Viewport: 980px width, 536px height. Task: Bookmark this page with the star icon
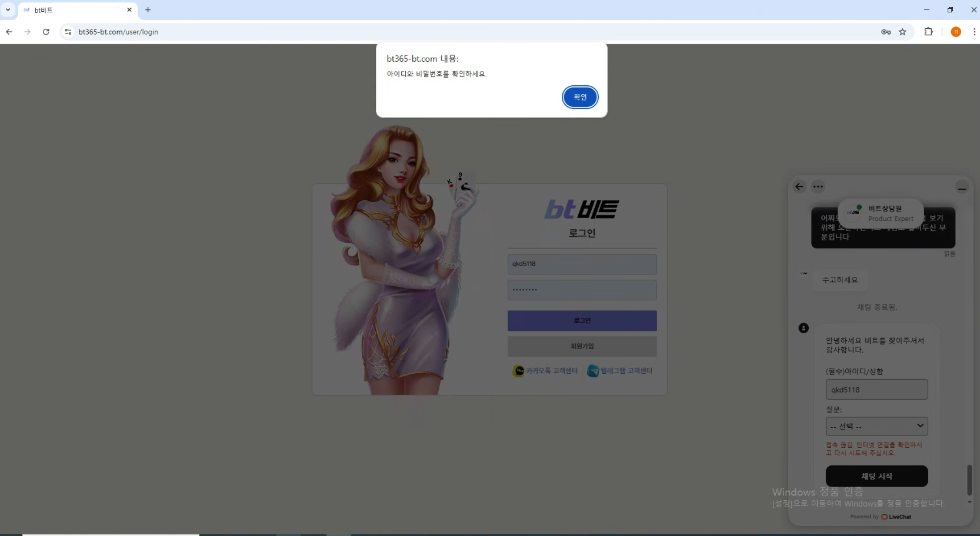click(x=902, y=32)
